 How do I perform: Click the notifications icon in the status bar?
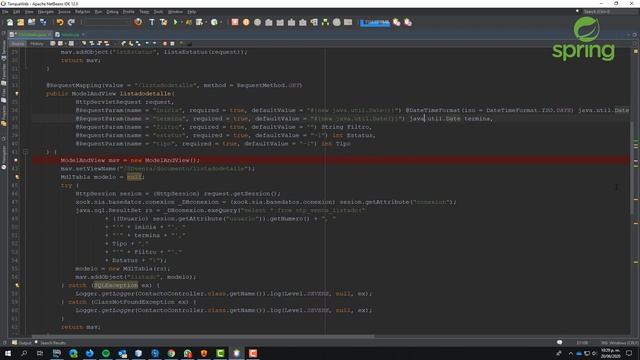point(560,342)
